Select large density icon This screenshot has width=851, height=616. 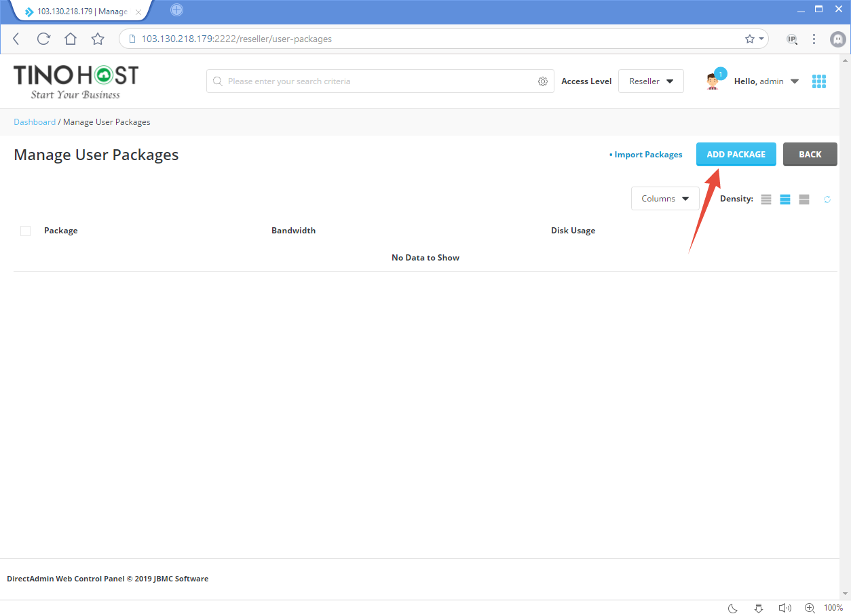[x=804, y=199]
